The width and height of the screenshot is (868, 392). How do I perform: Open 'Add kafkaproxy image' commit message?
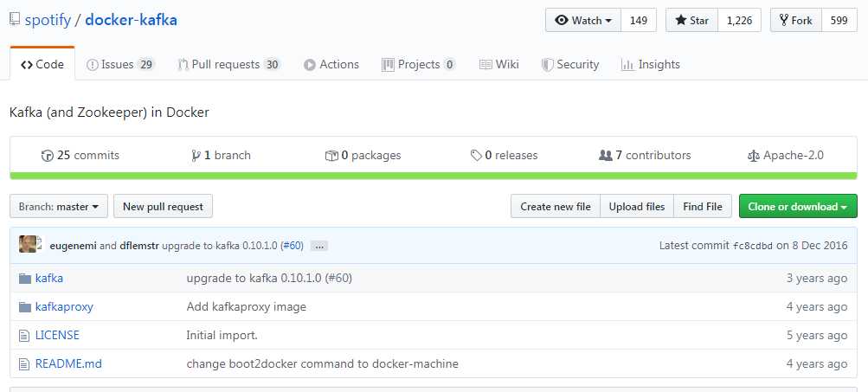coord(247,306)
